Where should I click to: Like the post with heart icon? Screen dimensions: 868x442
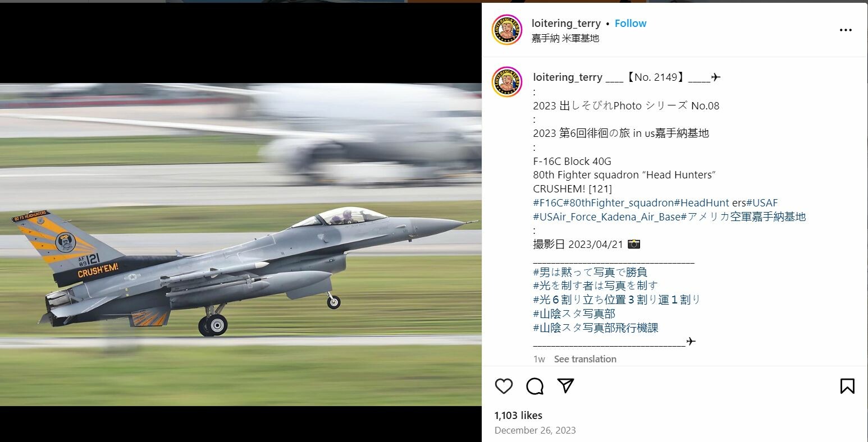pos(504,386)
